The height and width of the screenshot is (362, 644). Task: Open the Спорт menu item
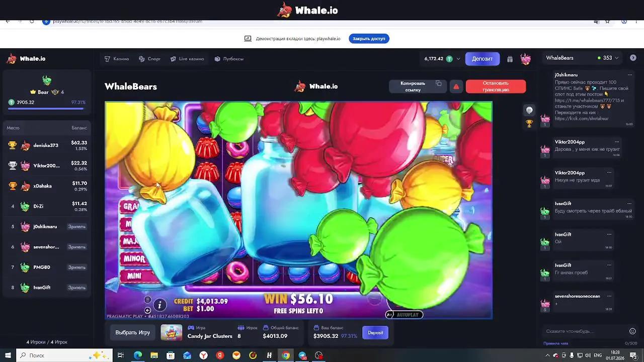[150, 59]
